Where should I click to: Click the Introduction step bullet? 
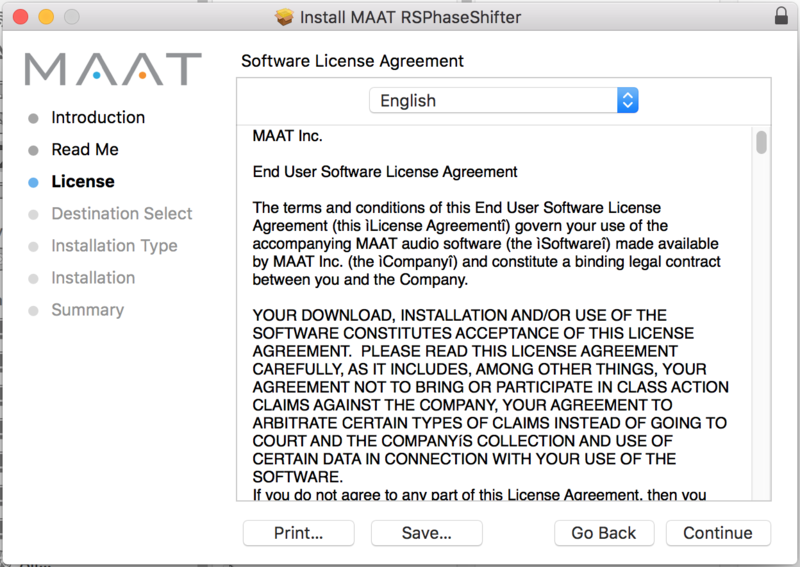click(33, 118)
